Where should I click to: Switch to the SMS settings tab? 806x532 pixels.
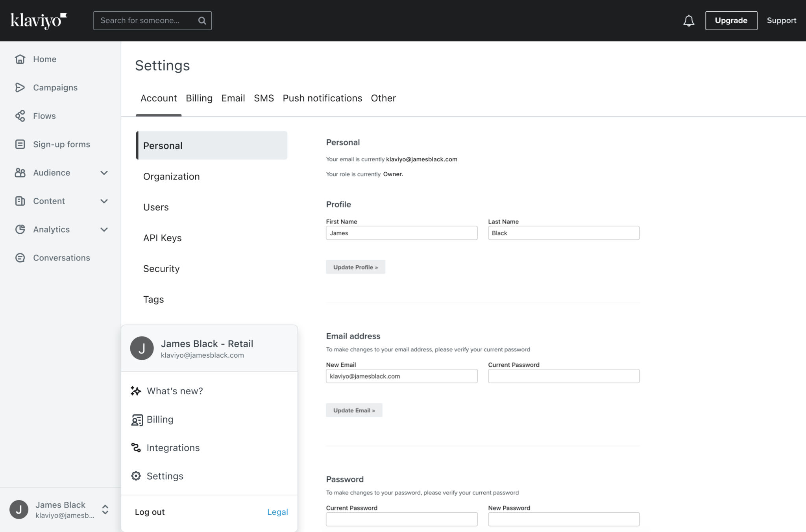click(x=264, y=98)
